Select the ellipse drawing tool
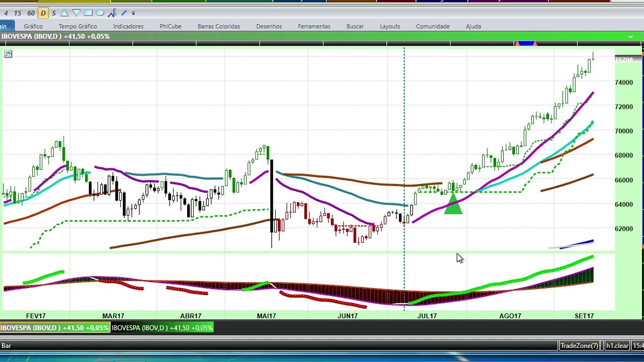The image size is (644, 362). point(100,13)
